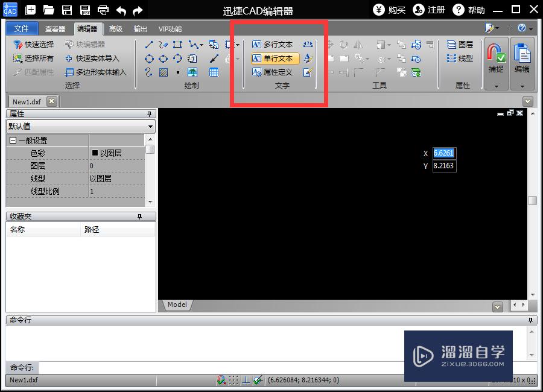Click the Open folder icon in title bar
The image size is (543, 392).
tap(48, 10)
